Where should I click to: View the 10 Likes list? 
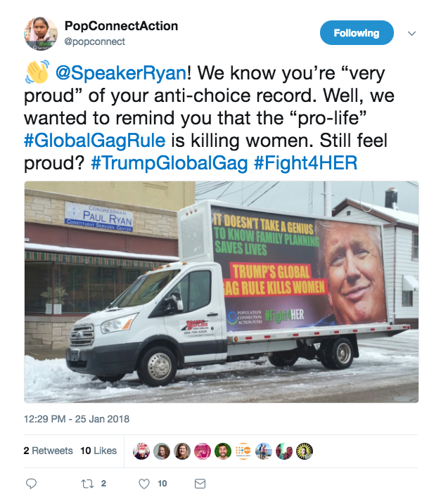tap(98, 451)
